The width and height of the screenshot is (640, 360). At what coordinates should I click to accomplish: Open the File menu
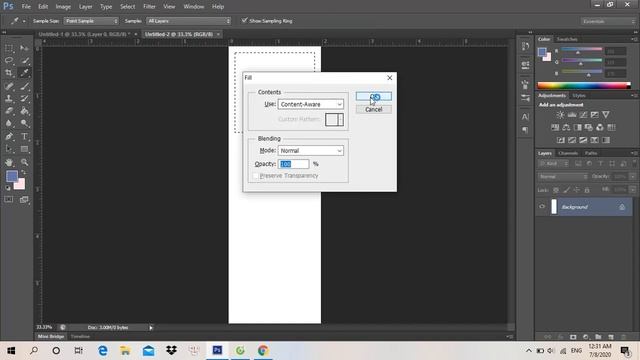26,7
